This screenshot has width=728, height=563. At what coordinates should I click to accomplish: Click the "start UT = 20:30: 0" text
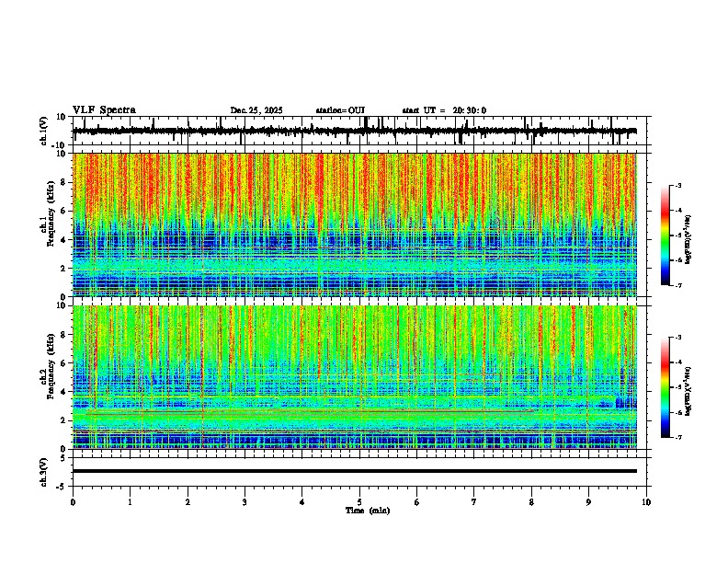point(444,110)
